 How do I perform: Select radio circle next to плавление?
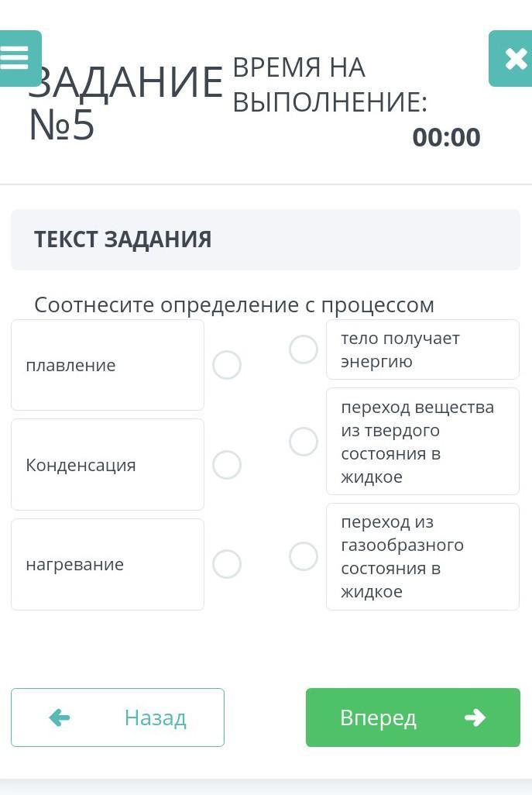coord(226,365)
